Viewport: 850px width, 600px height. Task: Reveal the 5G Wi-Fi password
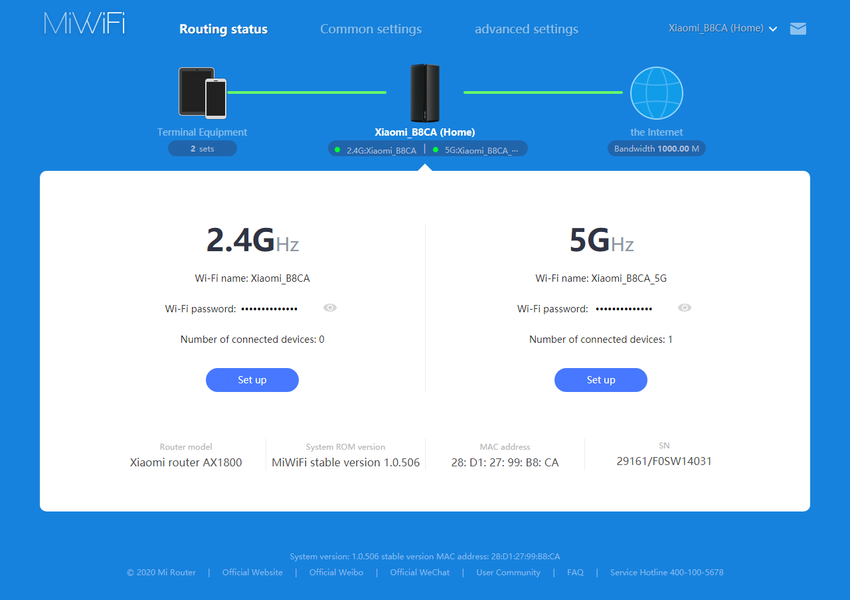tap(684, 308)
